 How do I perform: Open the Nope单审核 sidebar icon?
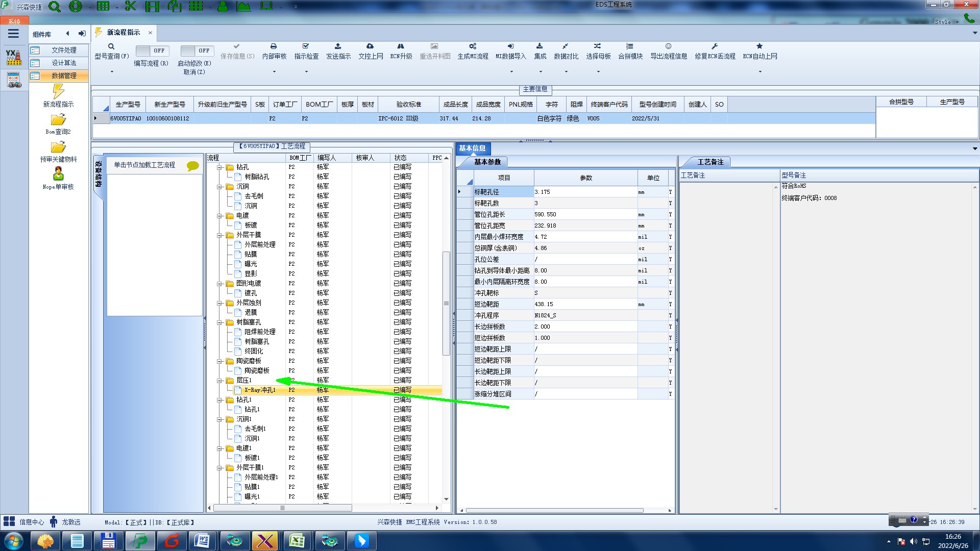58,174
